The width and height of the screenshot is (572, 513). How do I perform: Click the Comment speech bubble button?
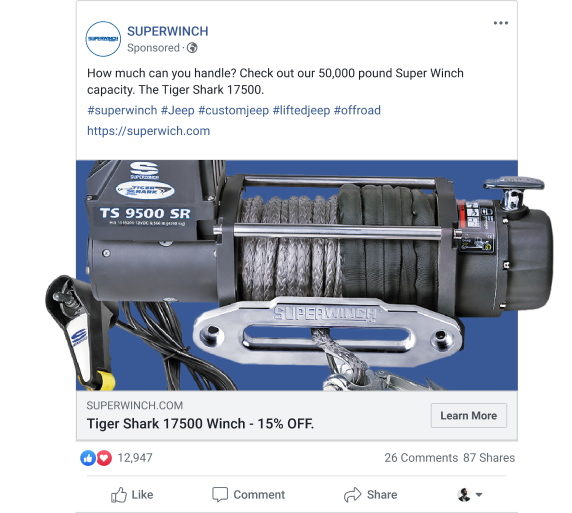pos(248,495)
